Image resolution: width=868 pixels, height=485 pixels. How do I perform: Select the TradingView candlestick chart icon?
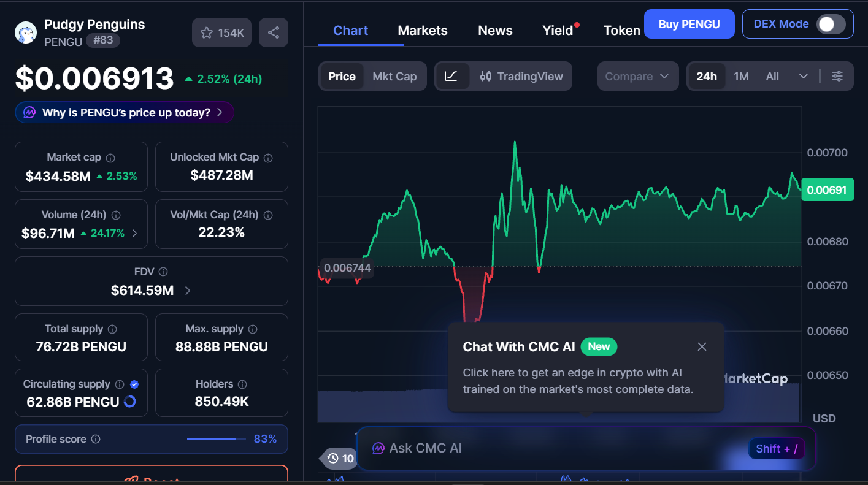pyautogui.click(x=485, y=75)
